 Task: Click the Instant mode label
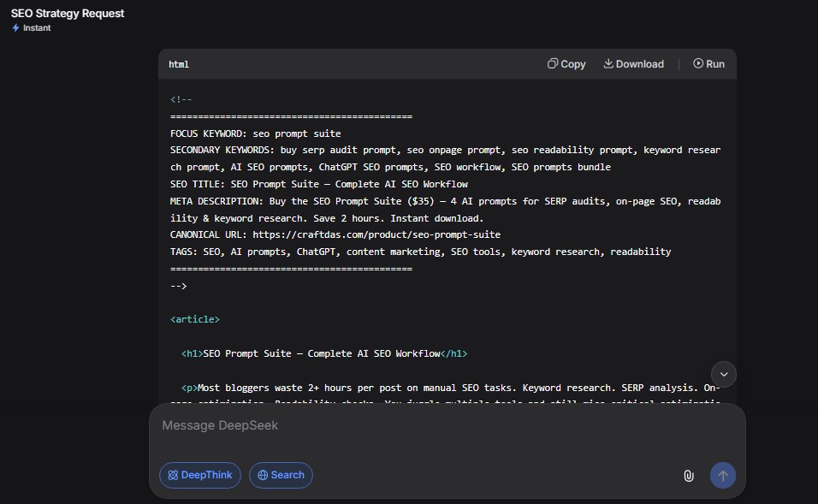(37, 28)
